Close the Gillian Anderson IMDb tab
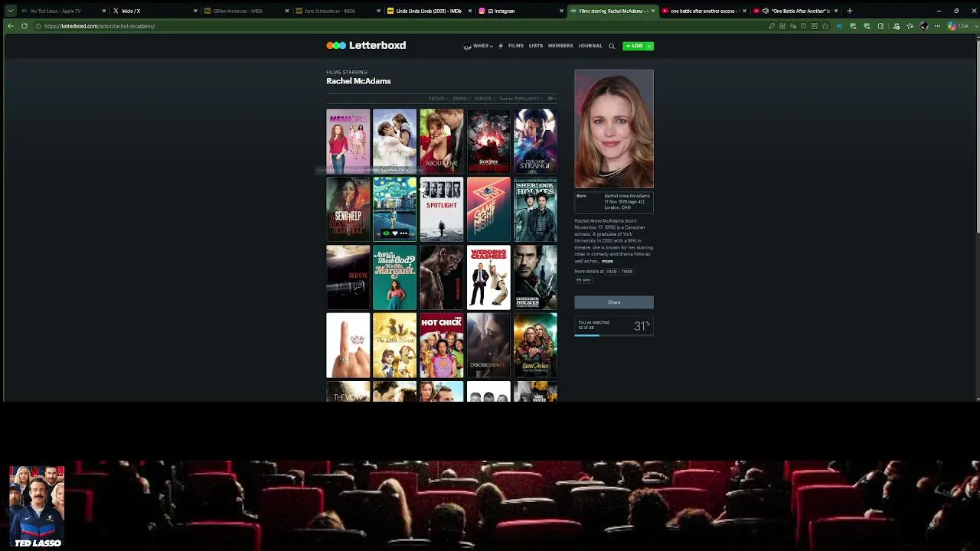Viewport: 980px width, 551px height. 287,11
